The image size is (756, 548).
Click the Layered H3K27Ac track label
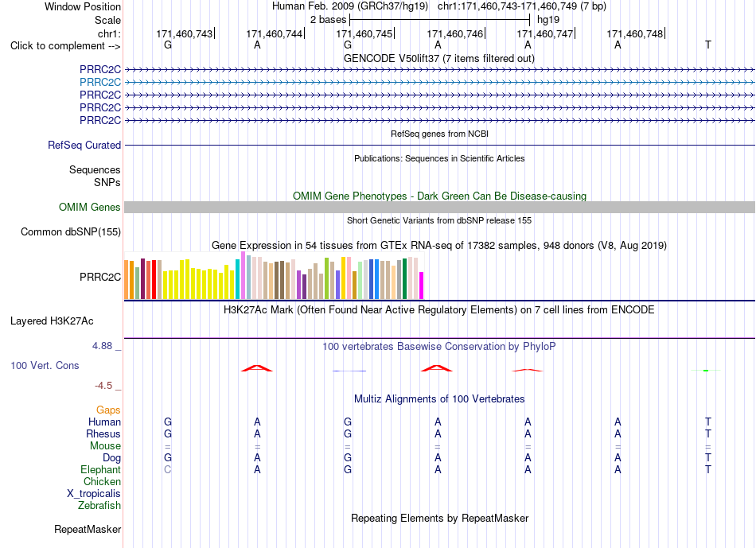[52, 321]
